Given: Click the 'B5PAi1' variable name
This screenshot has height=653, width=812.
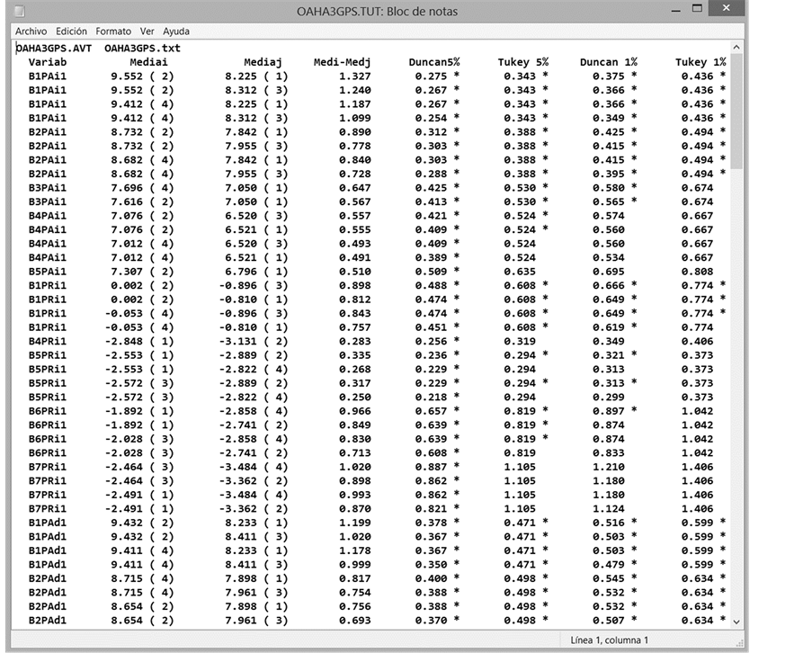Looking at the screenshot, I should pos(48,272).
